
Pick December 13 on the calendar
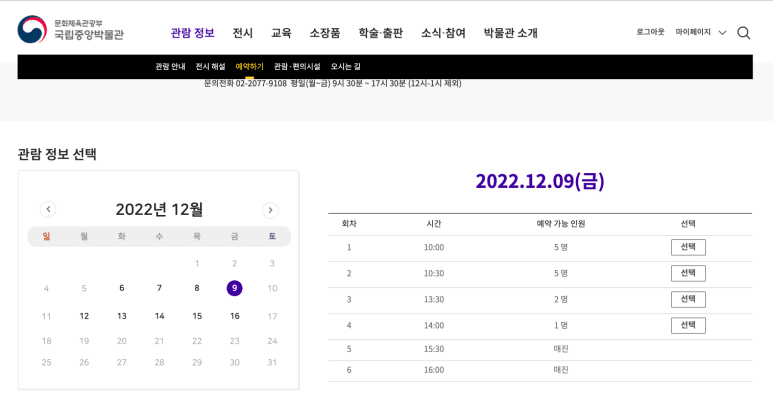[122, 316]
